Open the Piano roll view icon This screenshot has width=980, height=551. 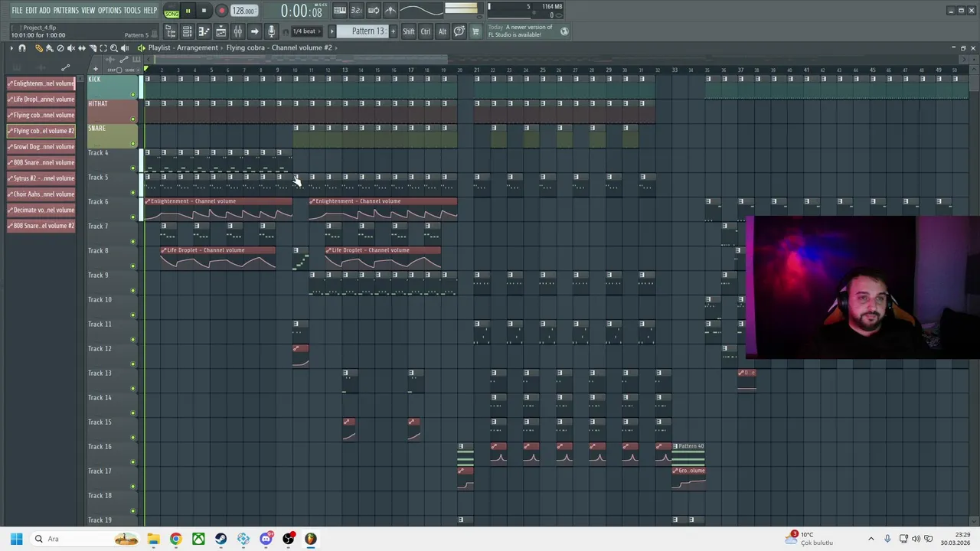[x=204, y=31]
